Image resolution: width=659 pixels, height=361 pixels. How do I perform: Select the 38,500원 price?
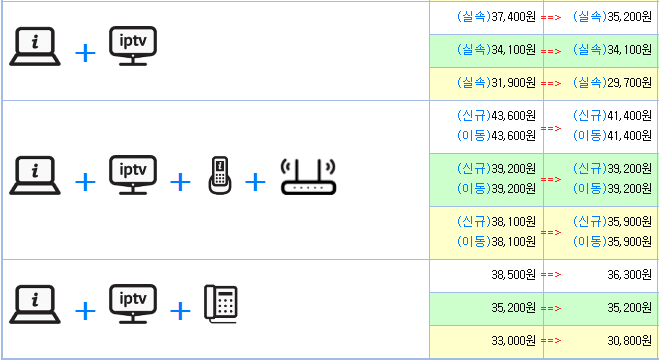(x=514, y=275)
